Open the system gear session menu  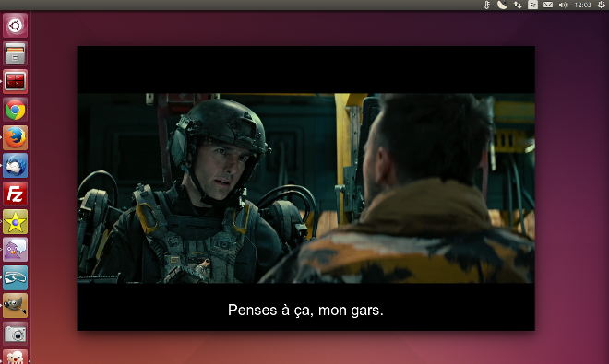[x=602, y=5]
